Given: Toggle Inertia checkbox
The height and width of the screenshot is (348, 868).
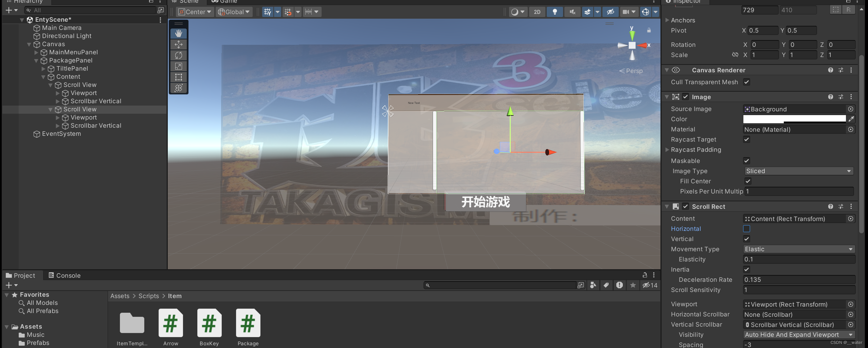Looking at the screenshot, I should pyautogui.click(x=746, y=269).
